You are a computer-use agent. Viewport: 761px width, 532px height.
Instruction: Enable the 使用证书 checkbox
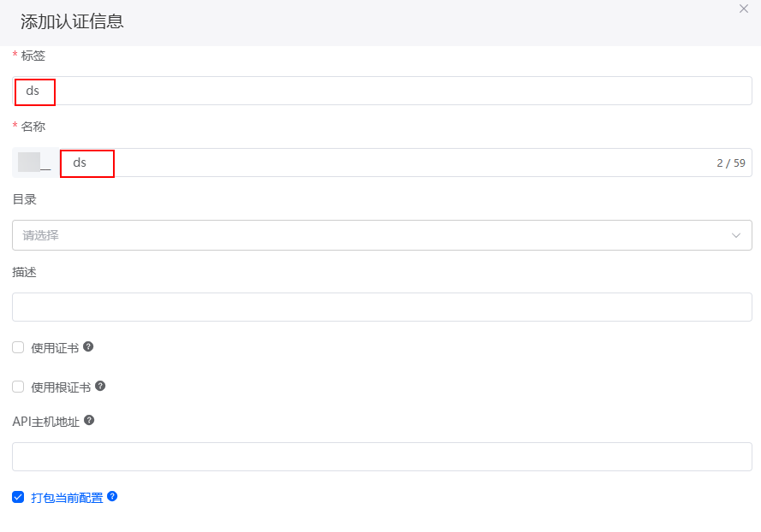[18, 347]
